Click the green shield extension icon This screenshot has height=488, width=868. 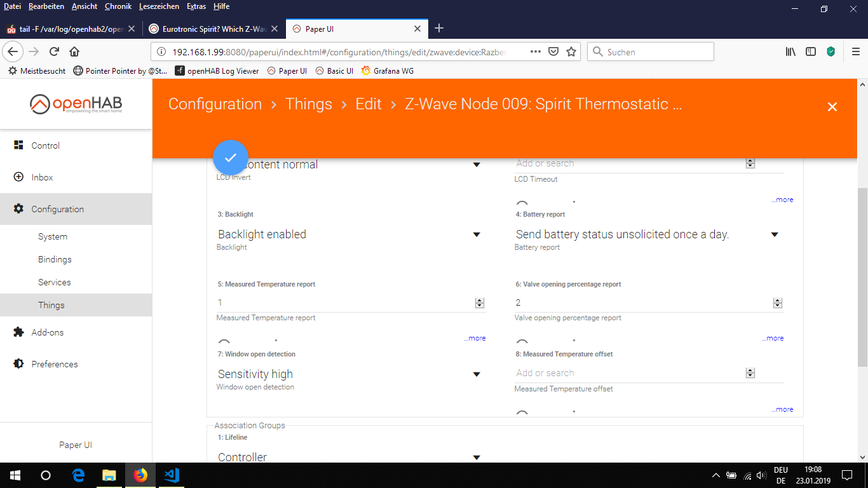coord(831,51)
